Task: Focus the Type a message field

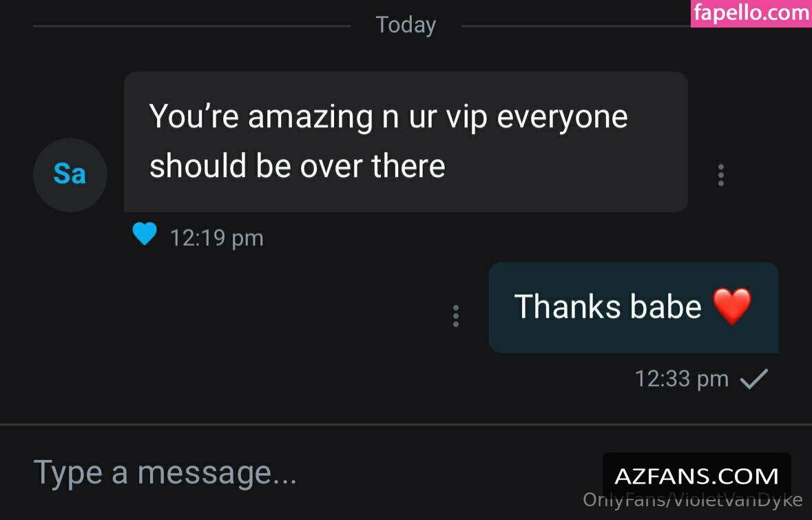Action: point(311,473)
